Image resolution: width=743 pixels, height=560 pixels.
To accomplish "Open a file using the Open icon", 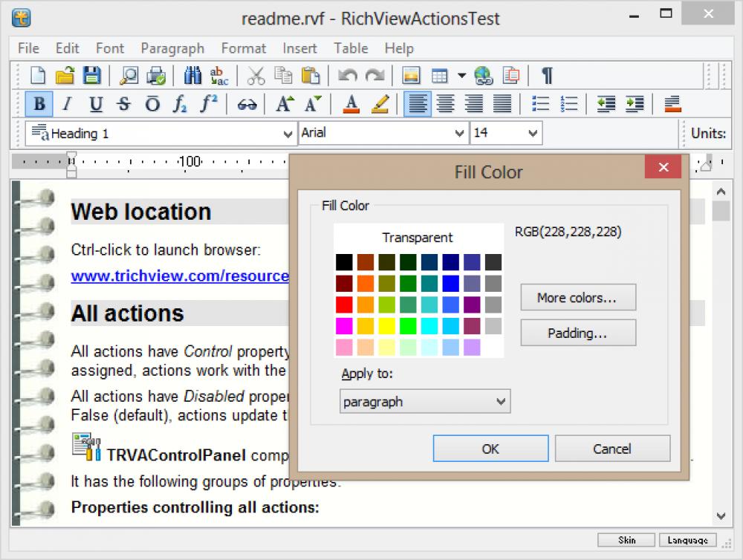I will tap(64, 75).
